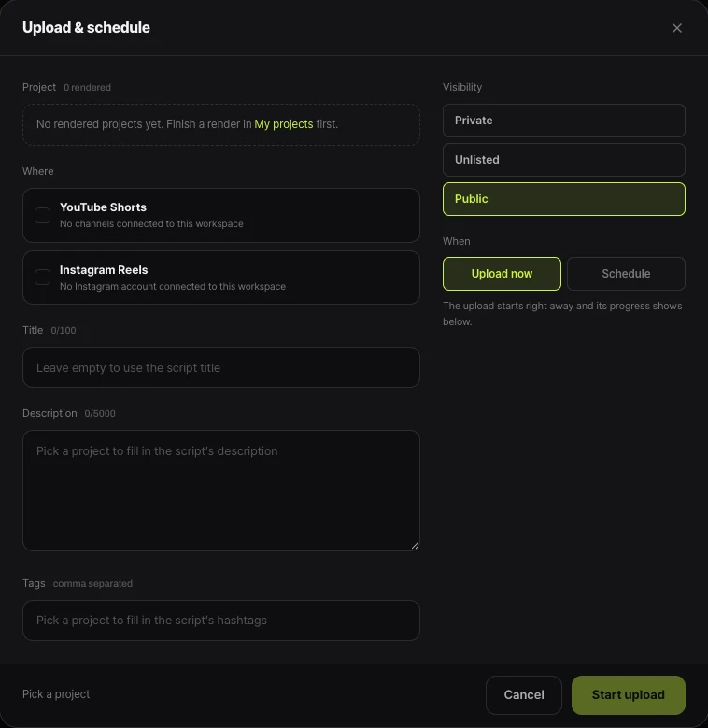Image resolution: width=708 pixels, height=728 pixels.
Task: Click the Description resize handle
Action: [415, 546]
